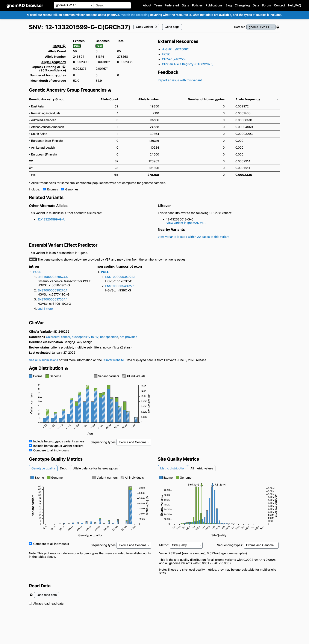
Task: View variant in gnomAD v4.1.1
Action: pos(187,223)
